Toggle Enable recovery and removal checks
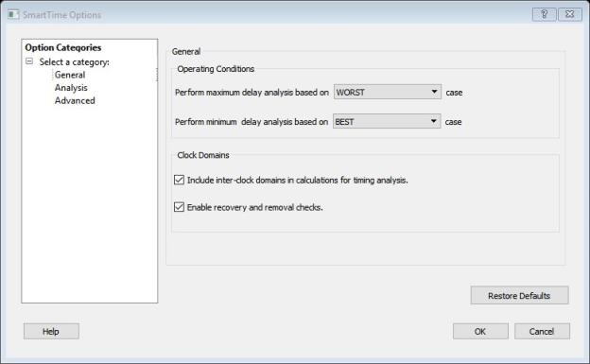 point(179,207)
